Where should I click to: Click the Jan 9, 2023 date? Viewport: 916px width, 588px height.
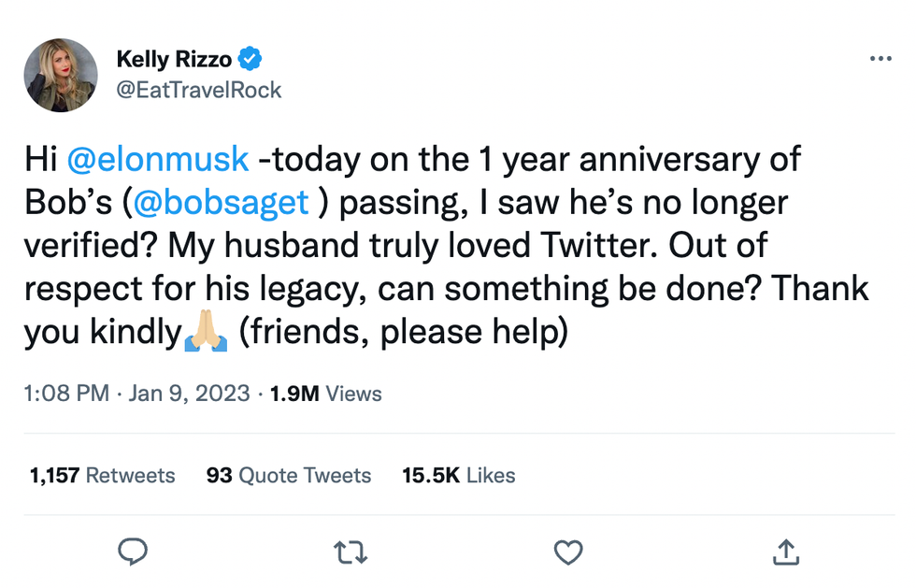[x=190, y=394]
